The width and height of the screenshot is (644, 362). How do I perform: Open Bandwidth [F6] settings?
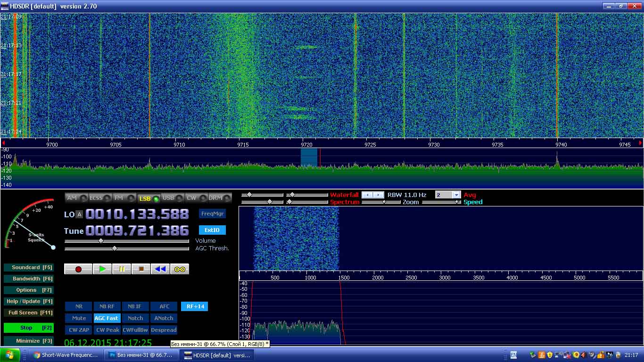point(28,279)
